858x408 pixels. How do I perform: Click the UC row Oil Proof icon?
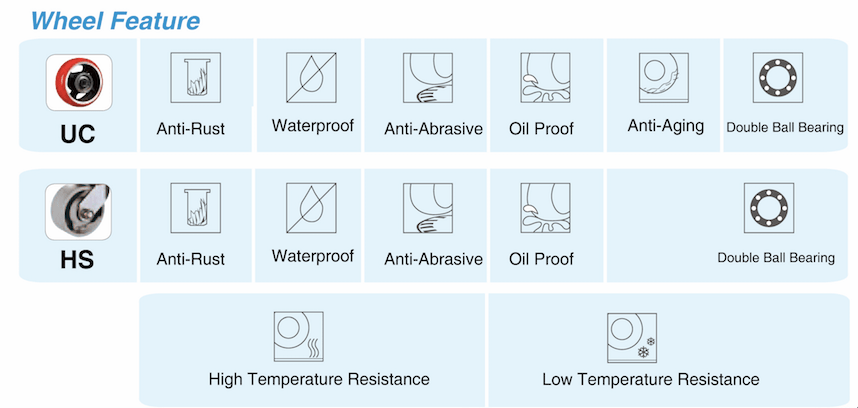coord(544,78)
